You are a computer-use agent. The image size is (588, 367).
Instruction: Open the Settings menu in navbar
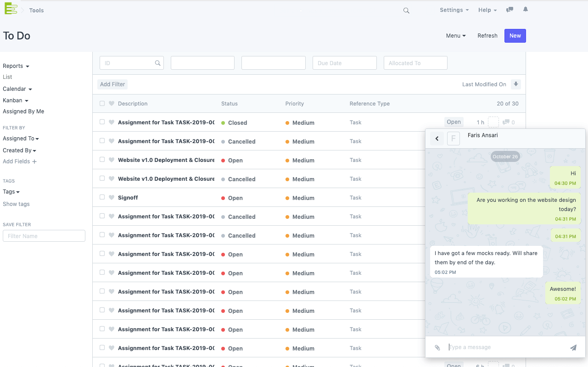click(x=454, y=10)
